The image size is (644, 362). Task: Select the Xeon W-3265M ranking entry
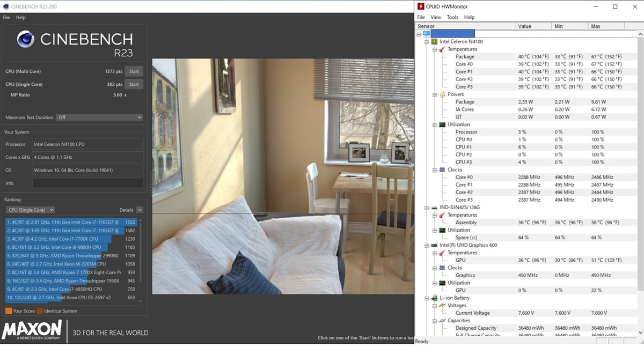coord(71,264)
